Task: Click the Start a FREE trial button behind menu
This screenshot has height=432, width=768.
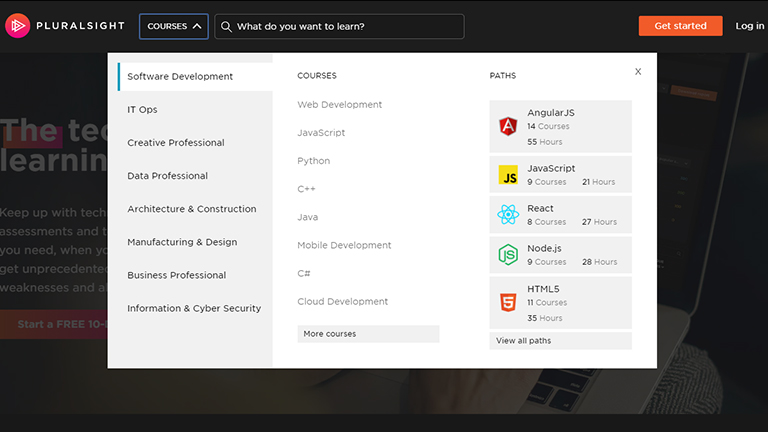Action: [x=54, y=324]
